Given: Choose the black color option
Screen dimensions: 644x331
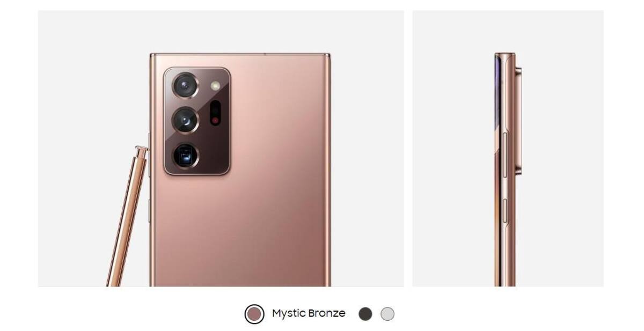Looking at the screenshot, I should coord(365,314).
